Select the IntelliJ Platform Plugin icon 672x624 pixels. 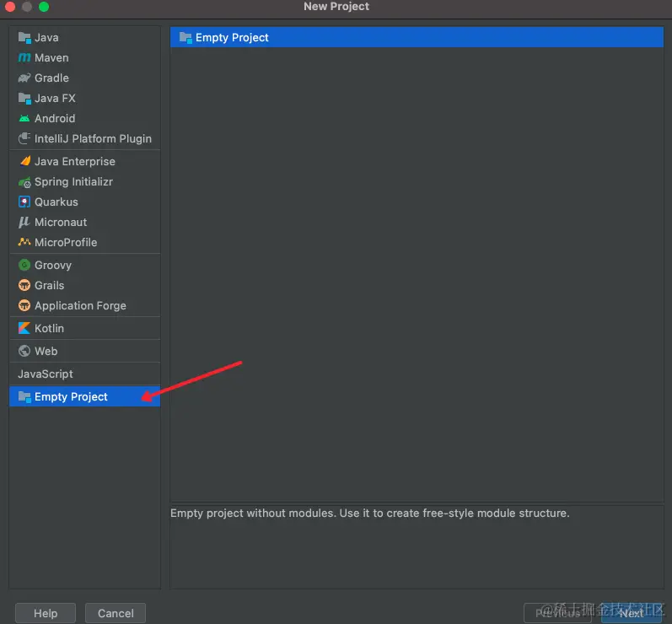point(24,138)
